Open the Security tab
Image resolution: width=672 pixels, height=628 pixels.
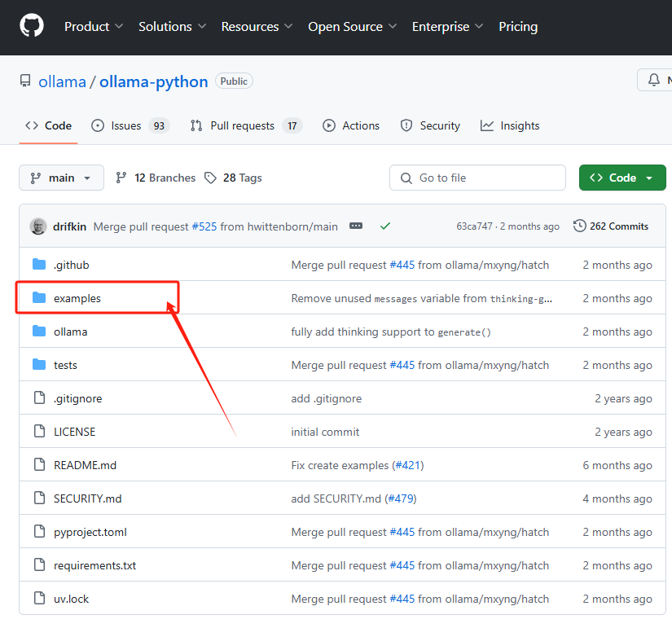click(x=430, y=125)
